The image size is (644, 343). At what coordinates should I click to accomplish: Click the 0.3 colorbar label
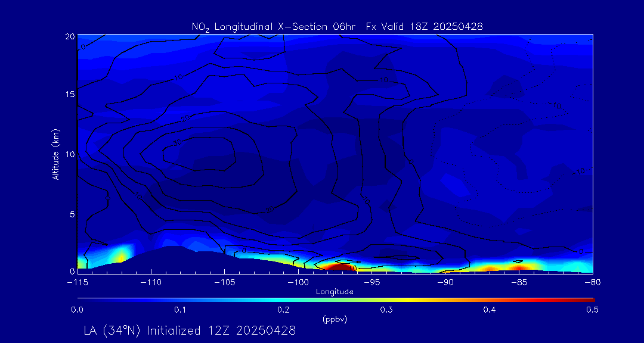[386, 310]
